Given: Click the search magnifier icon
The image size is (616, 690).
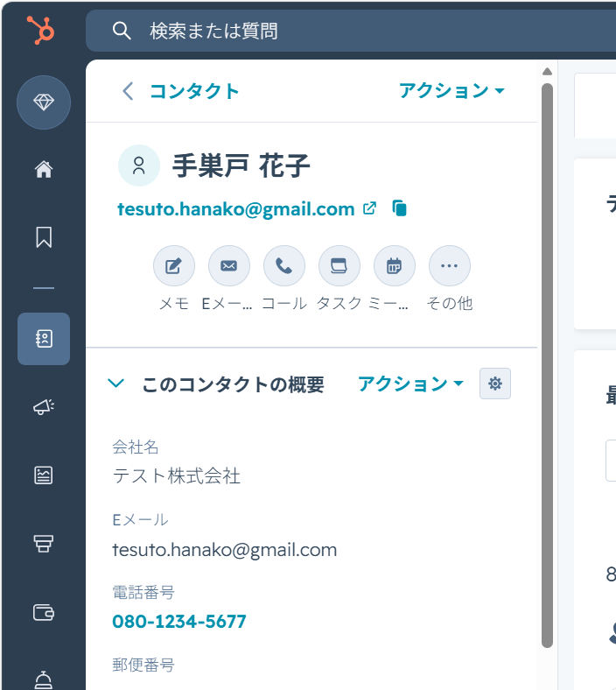Looking at the screenshot, I should 122,31.
